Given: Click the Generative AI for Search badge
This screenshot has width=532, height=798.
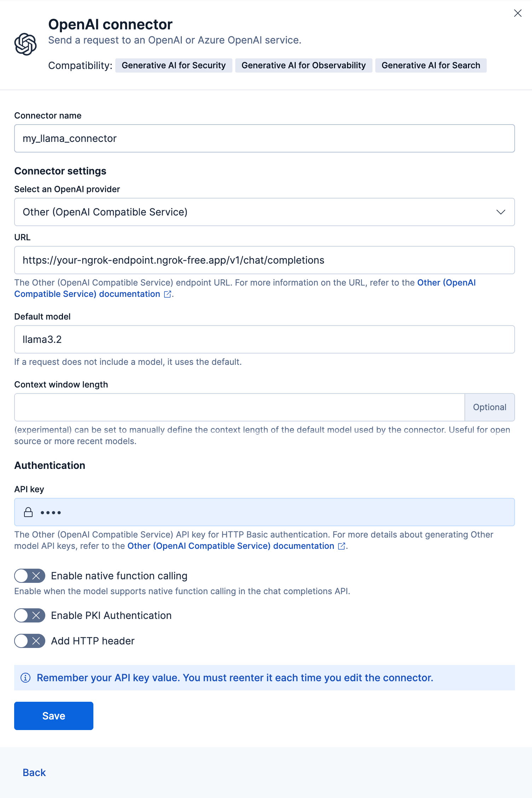Looking at the screenshot, I should (431, 65).
